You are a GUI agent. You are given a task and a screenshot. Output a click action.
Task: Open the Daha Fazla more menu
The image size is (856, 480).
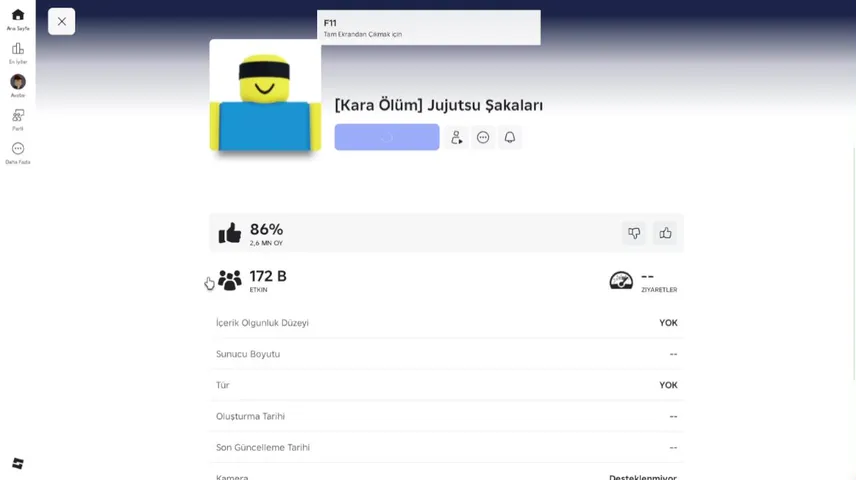pyautogui.click(x=17, y=149)
